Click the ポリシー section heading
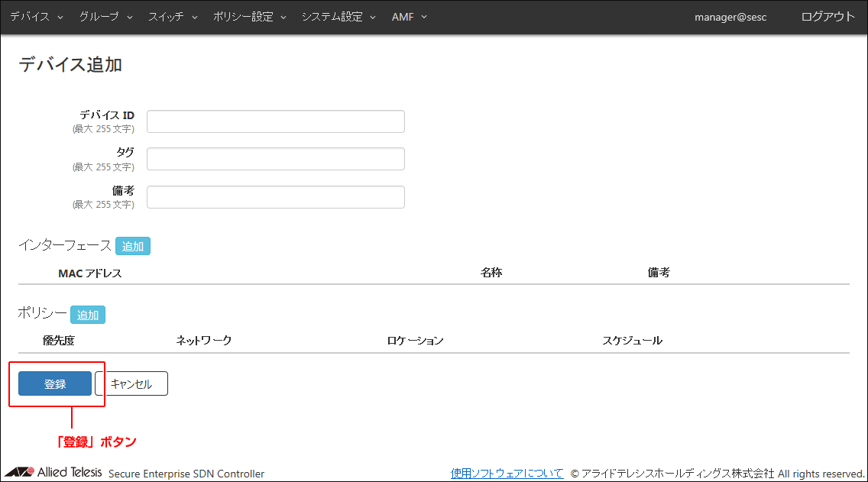The height and width of the screenshot is (482, 868). pos(42,313)
